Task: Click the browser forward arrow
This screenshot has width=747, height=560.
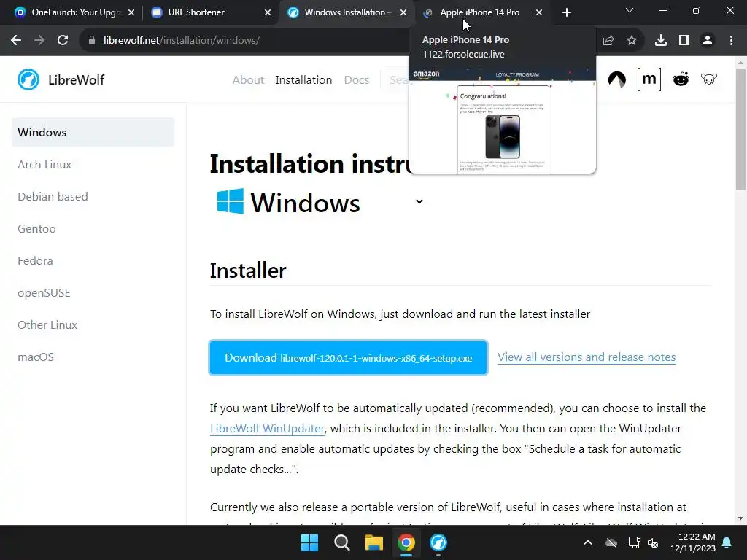Action: tap(39, 41)
